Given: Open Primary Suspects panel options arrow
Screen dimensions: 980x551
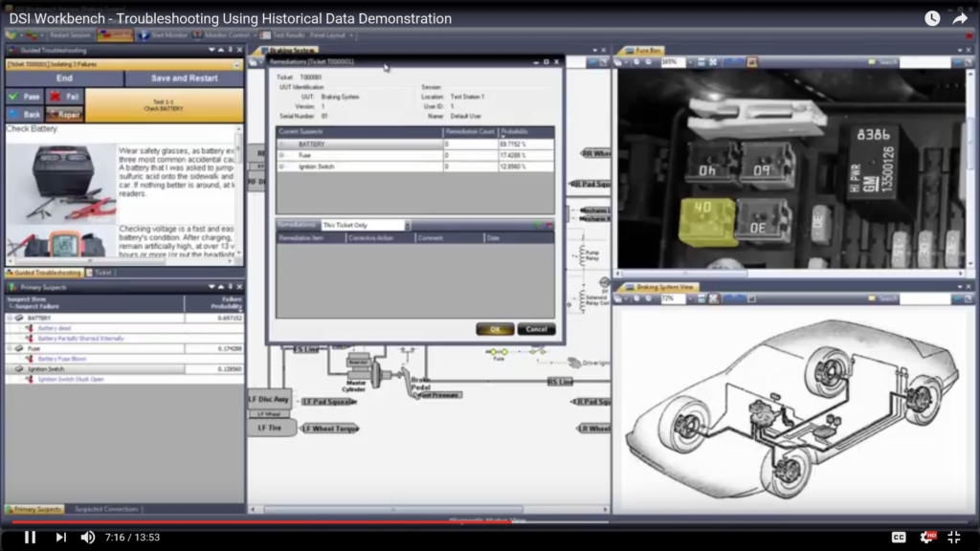Looking at the screenshot, I should 212,287.
